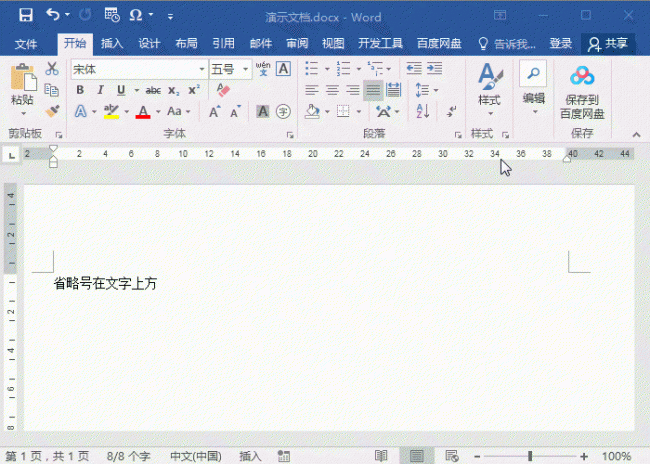
Task: Collapse the ribbon with the chevron
Action: (x=636, y=134)
